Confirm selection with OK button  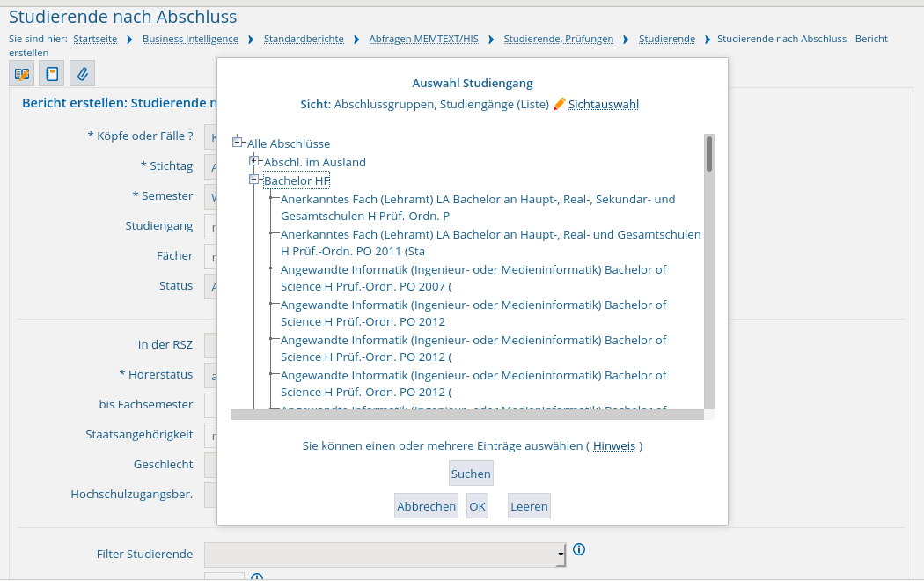click(477, 506)
